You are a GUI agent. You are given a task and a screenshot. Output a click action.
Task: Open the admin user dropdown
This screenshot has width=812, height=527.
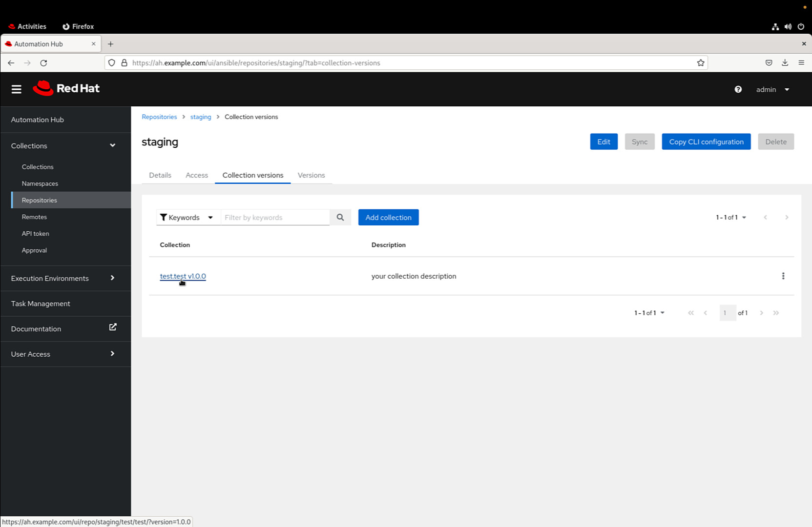772,89
